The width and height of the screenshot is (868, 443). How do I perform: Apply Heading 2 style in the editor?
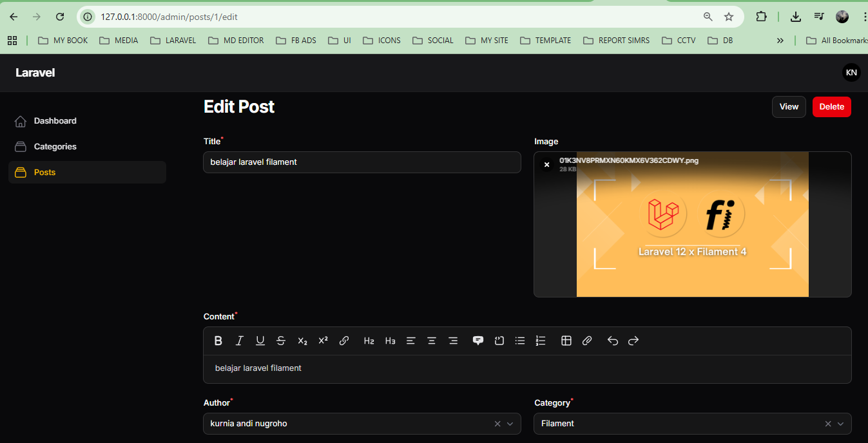coord(369,341)
